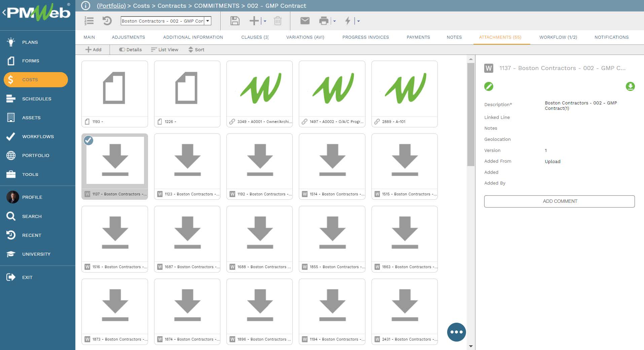Click the history revert icon in toolbar
The width and height of the screenshot is (644, 350).
(x=107, y=21)
